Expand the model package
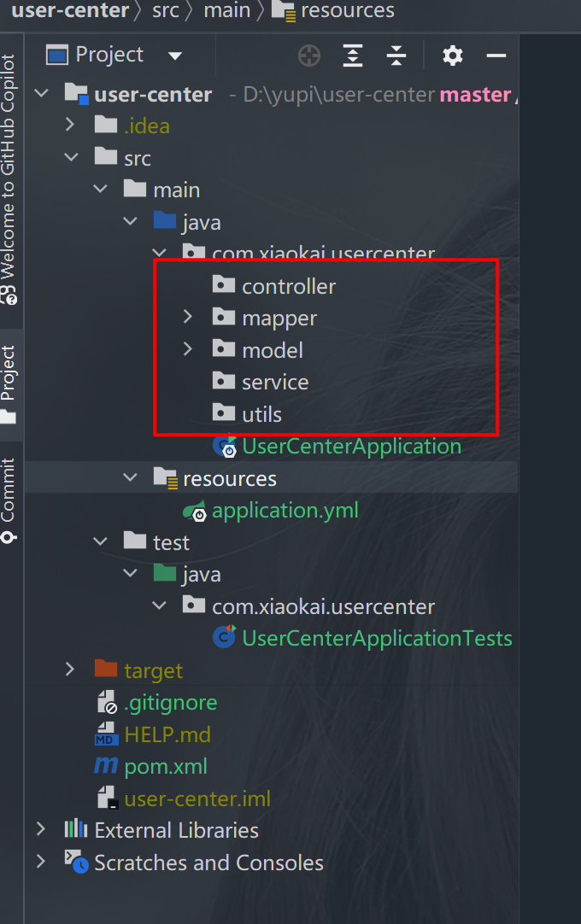This screenshot has height=924, width=581. [x=188, y=350]
